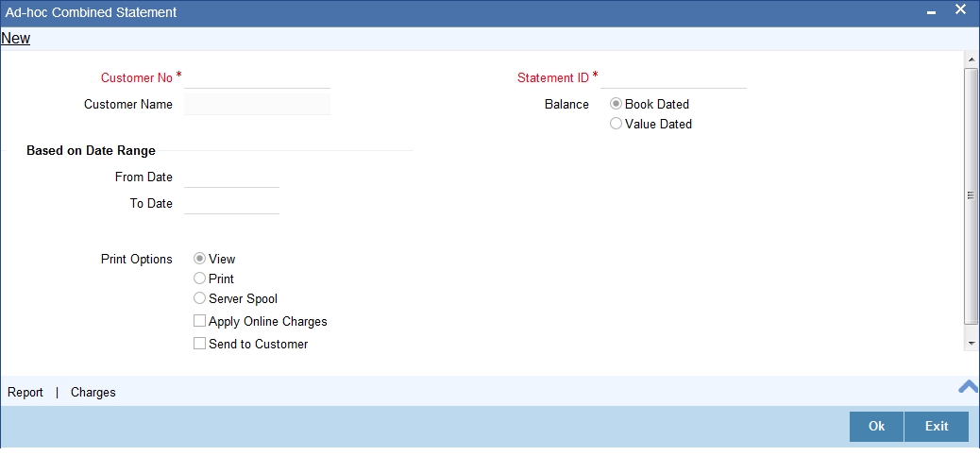Image resolution: width=980 pixels, height=456 pixels.
Task: Click the Exit button
Action: coord(937,426)
